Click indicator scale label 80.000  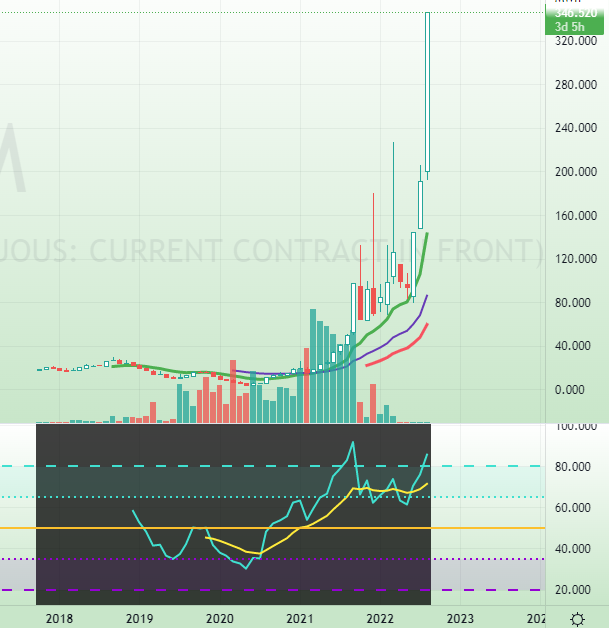[x=573, y=467]
